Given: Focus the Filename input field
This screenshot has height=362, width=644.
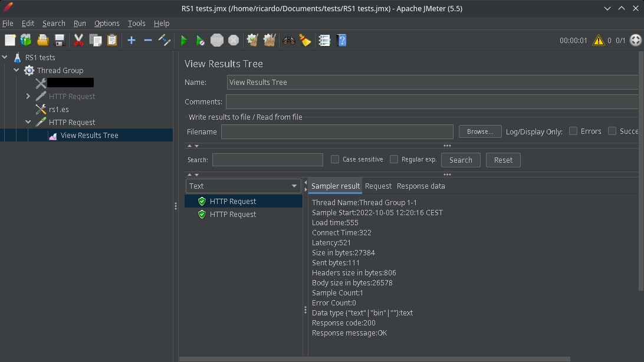Looking at the screenshot, I should [x=337, y=131].
